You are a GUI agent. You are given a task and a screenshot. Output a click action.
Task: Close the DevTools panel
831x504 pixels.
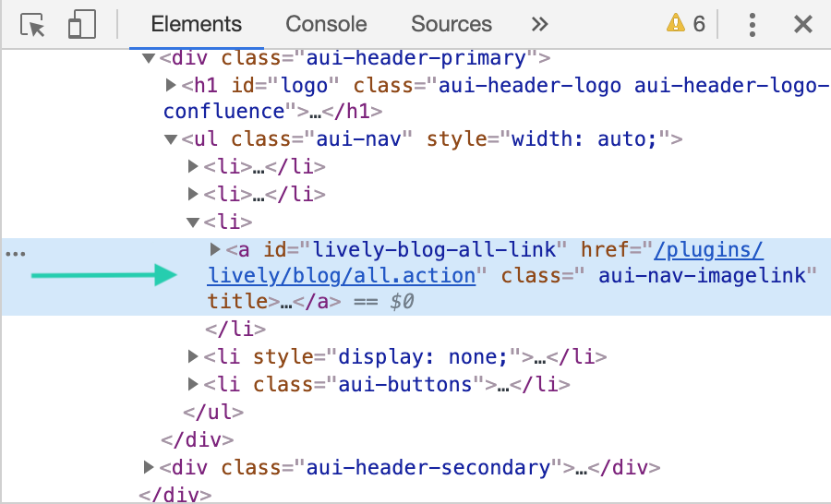803,25
